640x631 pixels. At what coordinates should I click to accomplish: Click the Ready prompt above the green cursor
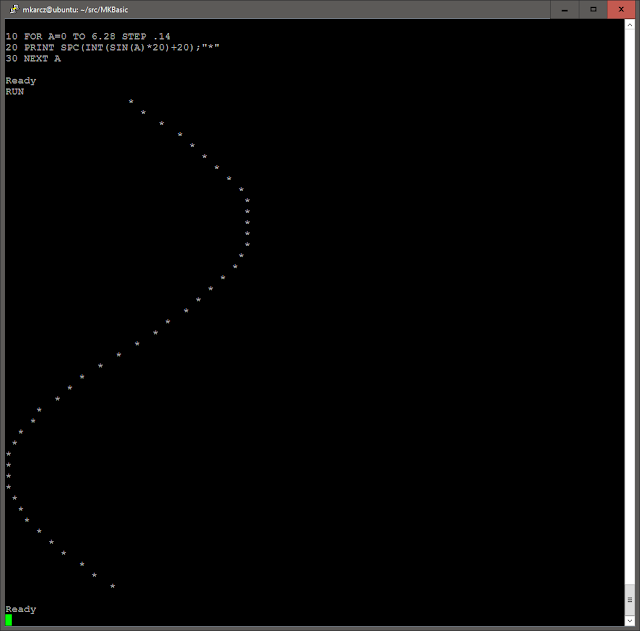pos(21,609)
